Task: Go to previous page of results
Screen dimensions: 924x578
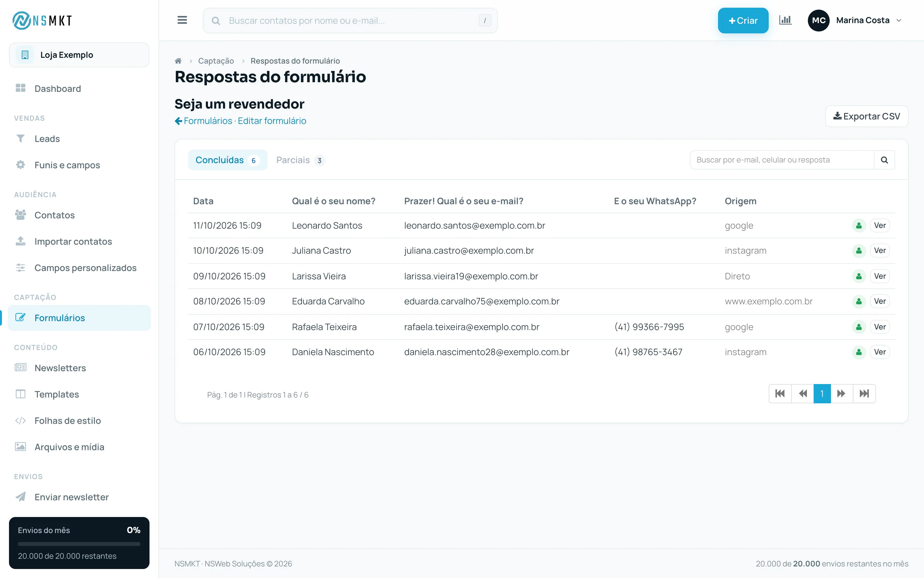Action: [803, 393]
